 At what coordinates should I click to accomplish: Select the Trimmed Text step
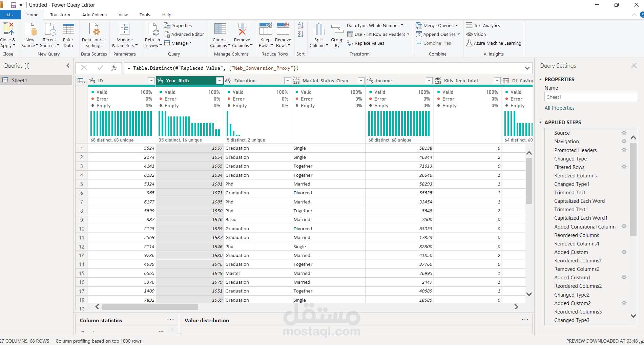(569, 192)
